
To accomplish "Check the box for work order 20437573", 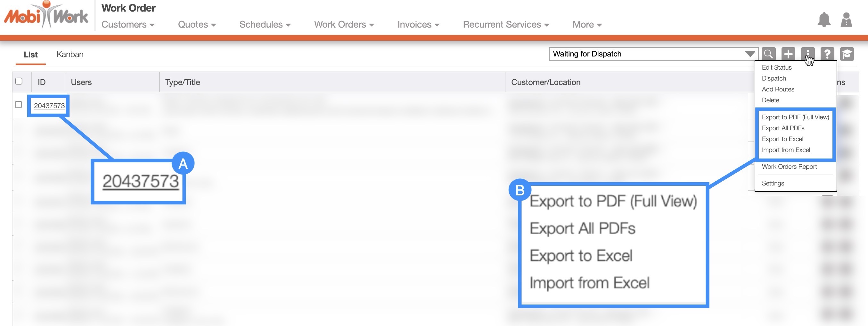I will point(19,105).
